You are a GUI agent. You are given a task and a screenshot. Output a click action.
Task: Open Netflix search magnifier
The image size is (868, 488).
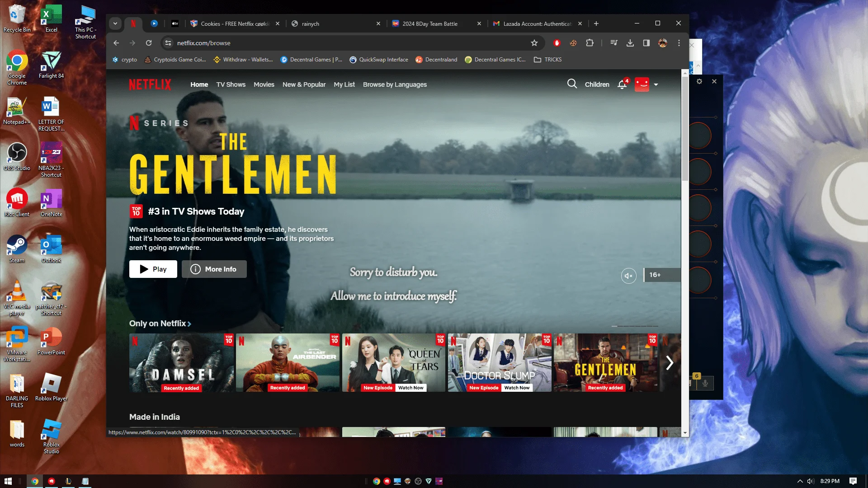pos(572,84)
